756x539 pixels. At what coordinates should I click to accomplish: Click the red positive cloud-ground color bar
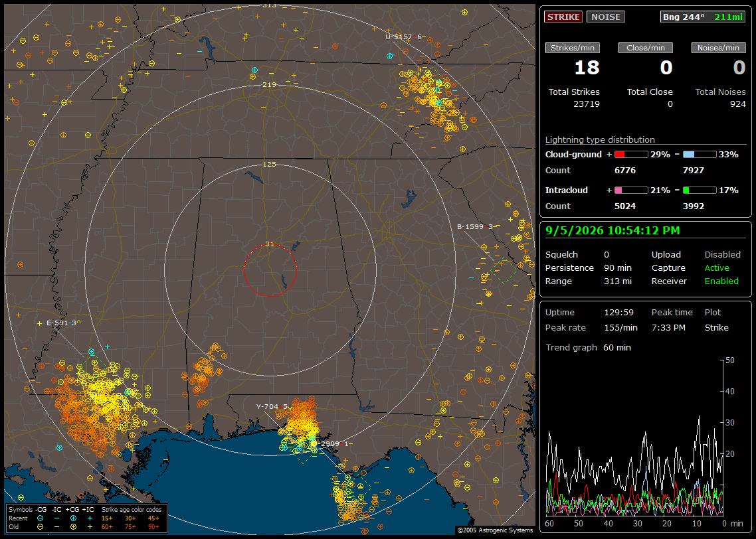tap(631, 154)
